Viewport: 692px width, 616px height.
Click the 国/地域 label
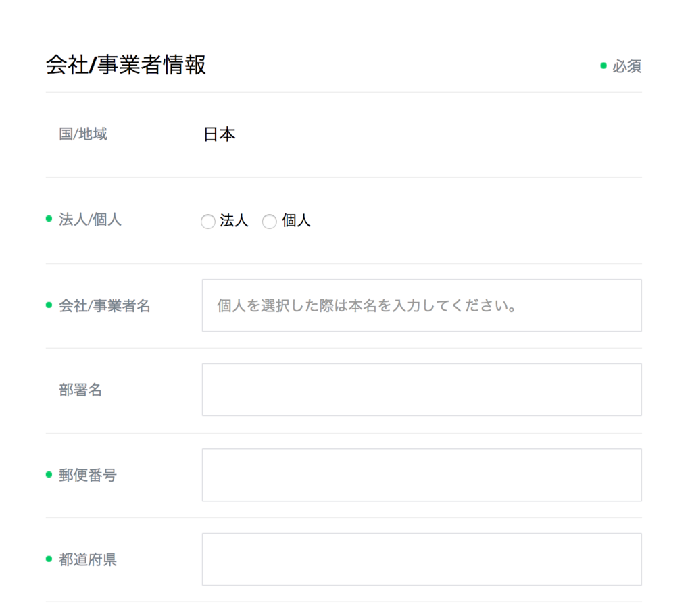[x=83, y=134]
